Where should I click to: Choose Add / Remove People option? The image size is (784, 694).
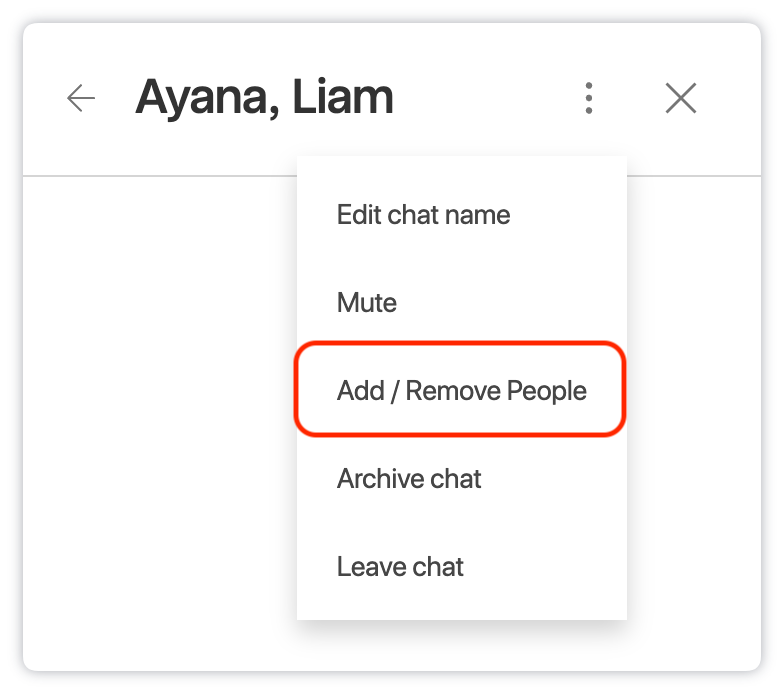462,390
